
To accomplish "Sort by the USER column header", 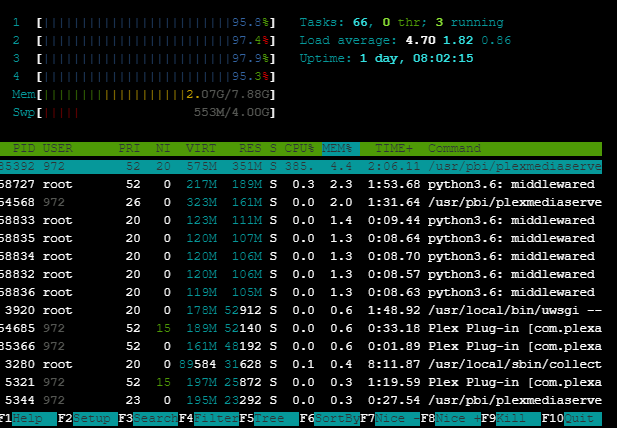I will pyautogui.click(x=57, y=149).
